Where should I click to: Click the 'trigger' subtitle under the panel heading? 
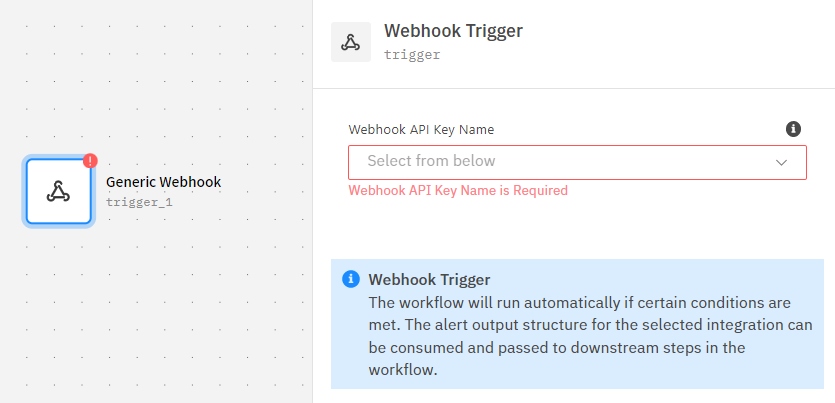pos(412,55)
